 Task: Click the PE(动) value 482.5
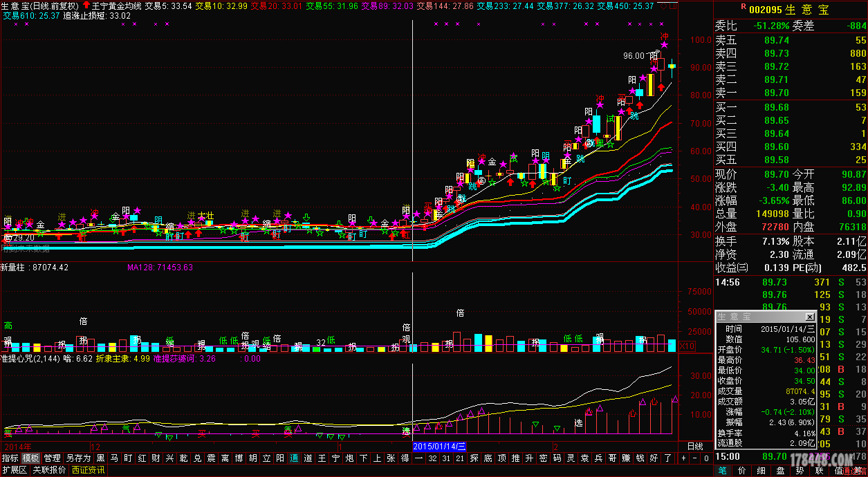pos(854,268)
